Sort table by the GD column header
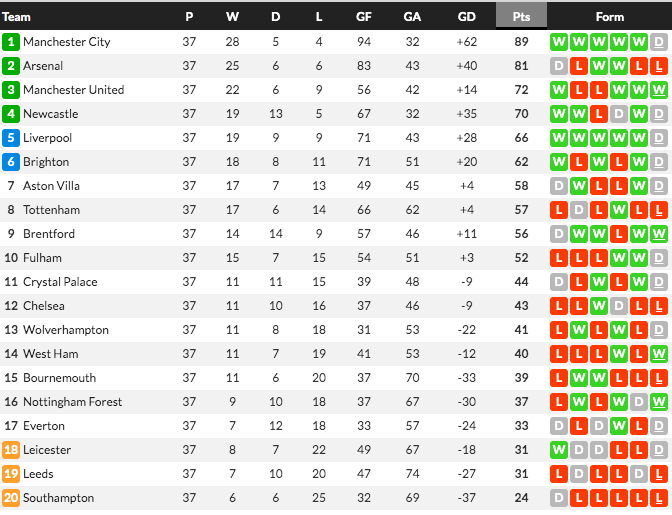 466,17
